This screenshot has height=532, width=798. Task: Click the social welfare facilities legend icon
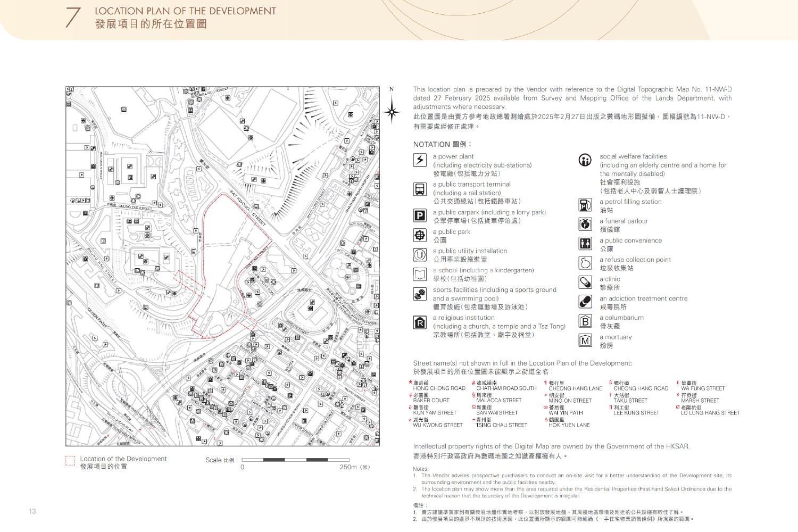pos(585,160)
